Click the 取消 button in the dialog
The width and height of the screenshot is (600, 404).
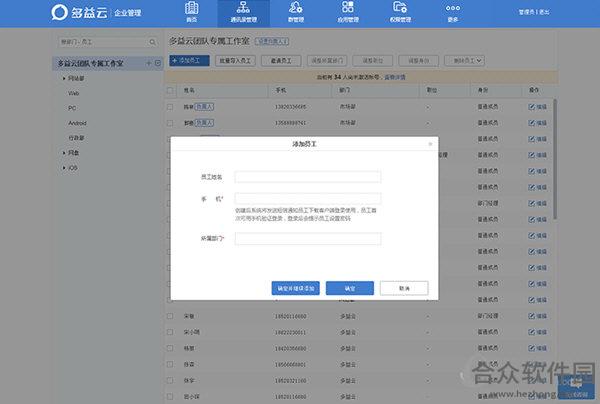tap(404, 288)
